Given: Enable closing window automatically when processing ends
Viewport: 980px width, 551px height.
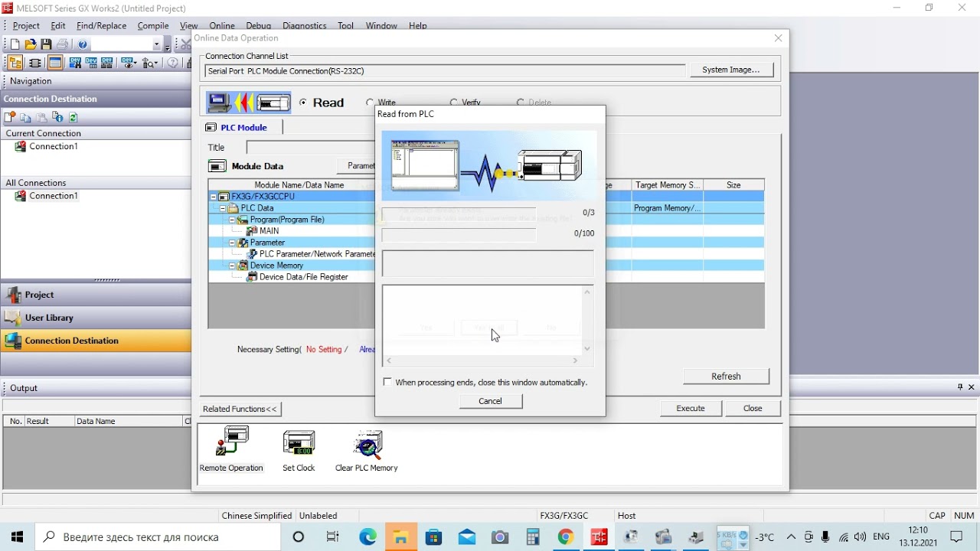Looking at the screenshot, I should (x=387, y=382).
